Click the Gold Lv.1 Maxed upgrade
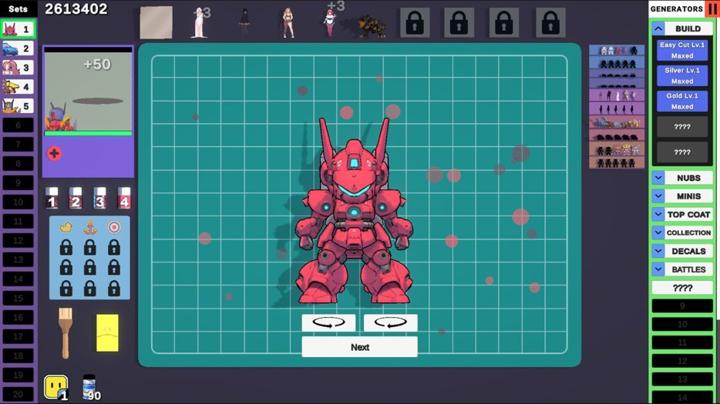Image resolution: width=720 pixels, height=404 pixels. 682,101
